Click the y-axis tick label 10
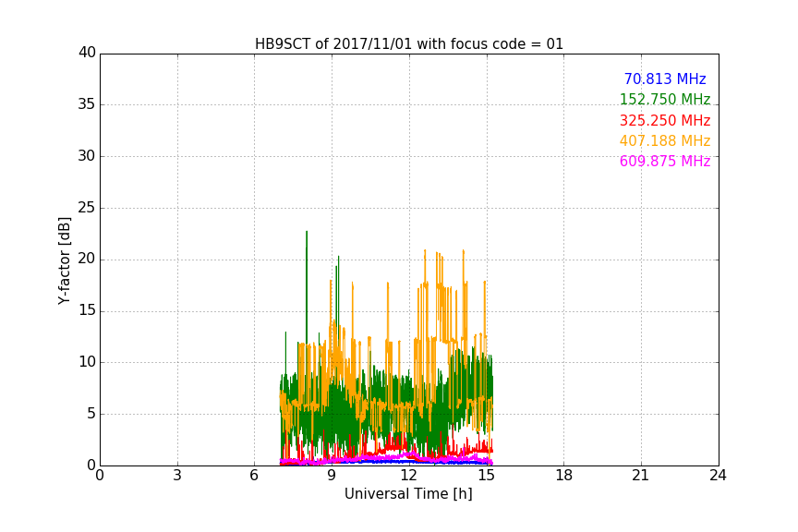798x532 pixels. (x=87, y=362)
